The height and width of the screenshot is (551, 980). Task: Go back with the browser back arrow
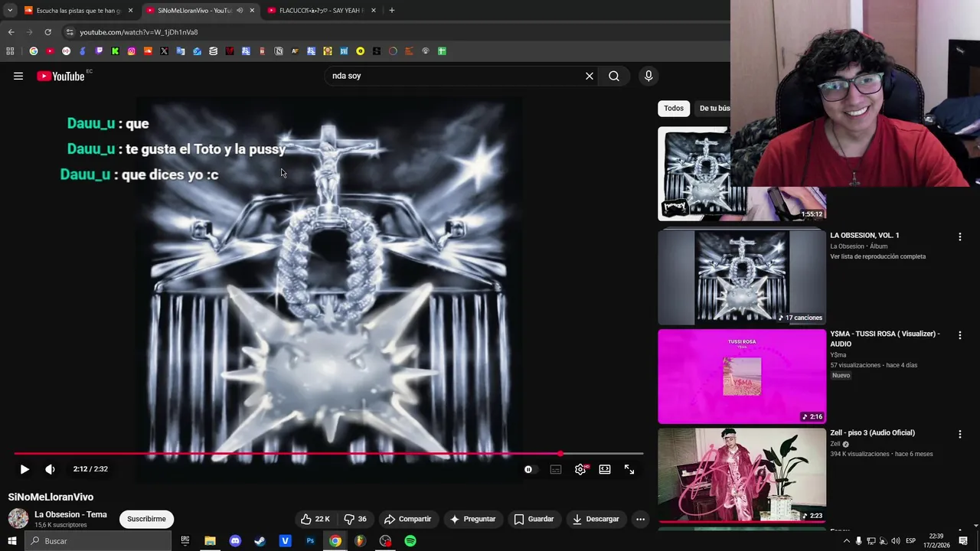click(11, 32)
